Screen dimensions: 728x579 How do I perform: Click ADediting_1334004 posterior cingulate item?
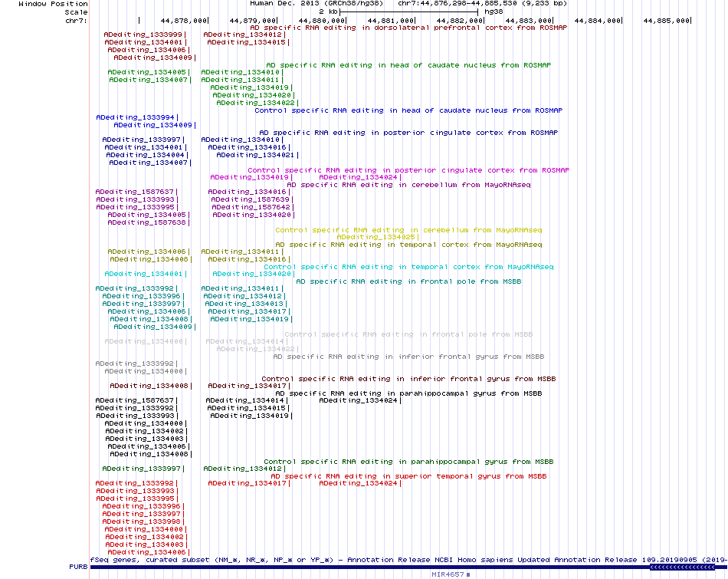[x=146, y=155]
